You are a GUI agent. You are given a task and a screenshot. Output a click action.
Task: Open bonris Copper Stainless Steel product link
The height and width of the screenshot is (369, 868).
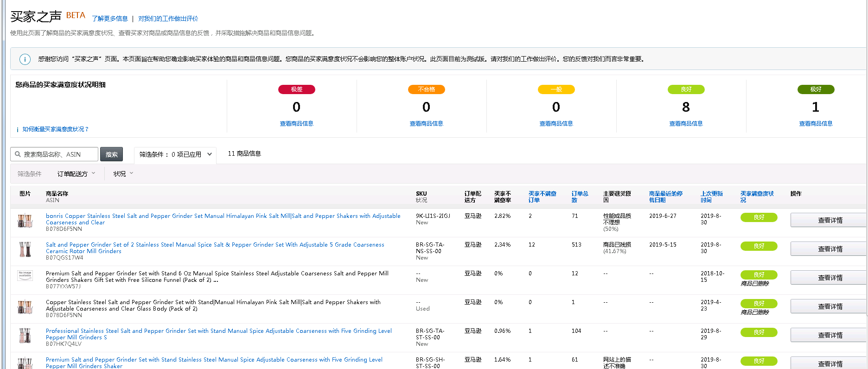click(223, 219)
